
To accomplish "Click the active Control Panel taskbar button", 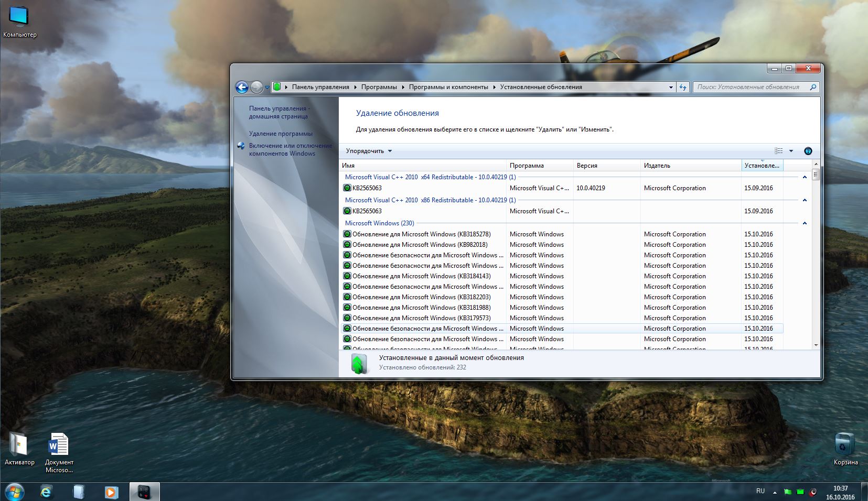I will tap(144, 492).
